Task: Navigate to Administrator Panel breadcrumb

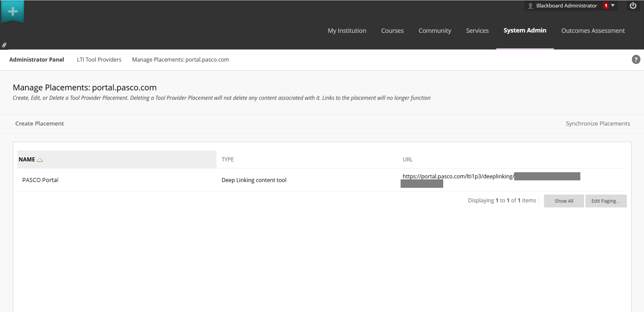Action: coord(37,60)
